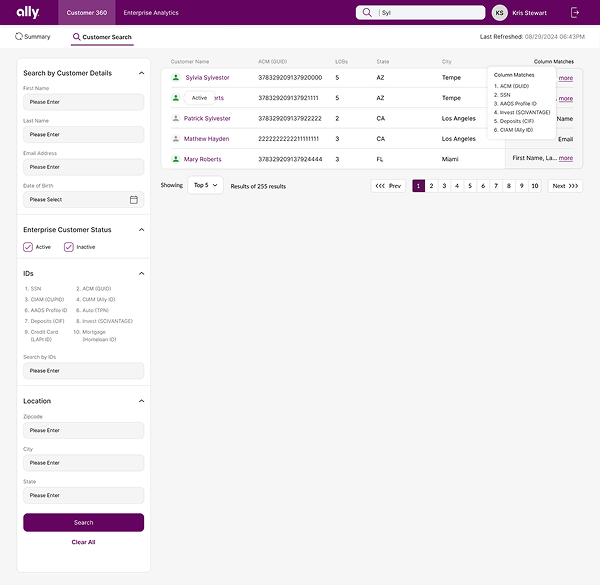Collapse Search by Customer Details section
This screenshot has width=600, height=585.
[142, 73]
